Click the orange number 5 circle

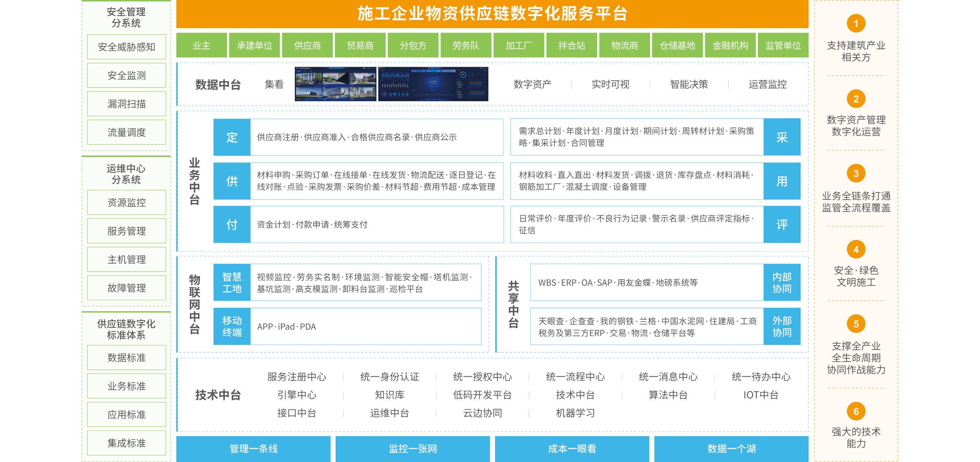click(x=856, y=324)
